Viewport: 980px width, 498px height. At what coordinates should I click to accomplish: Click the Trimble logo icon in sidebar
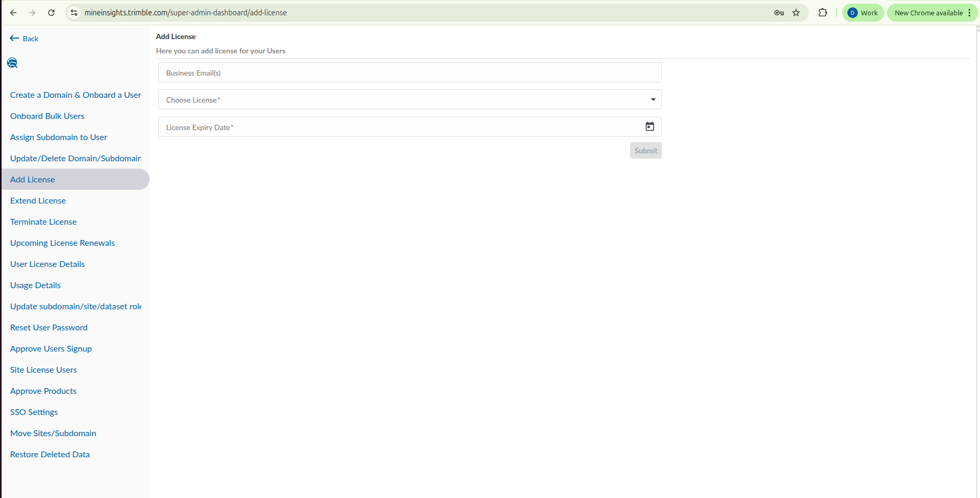[x=12, y=63]
